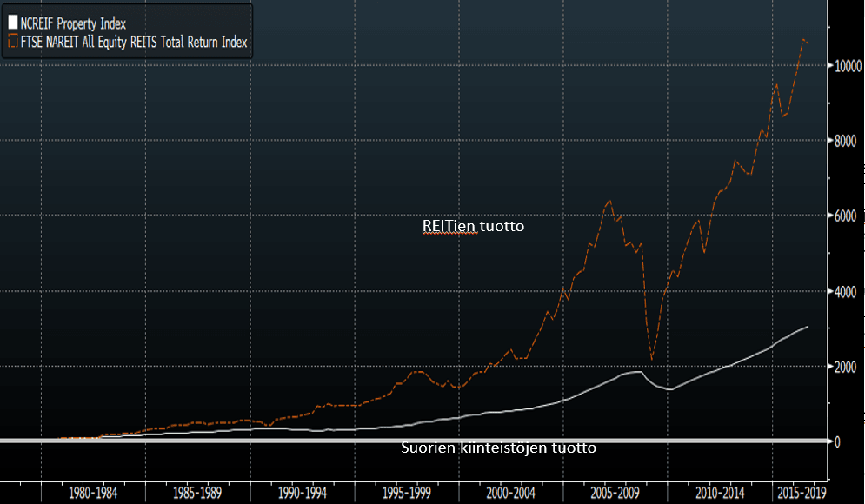The width and height of the screenshot is (865, 504).
Task: Click the 6000 y-axis value
Action: tap(846, 216)
